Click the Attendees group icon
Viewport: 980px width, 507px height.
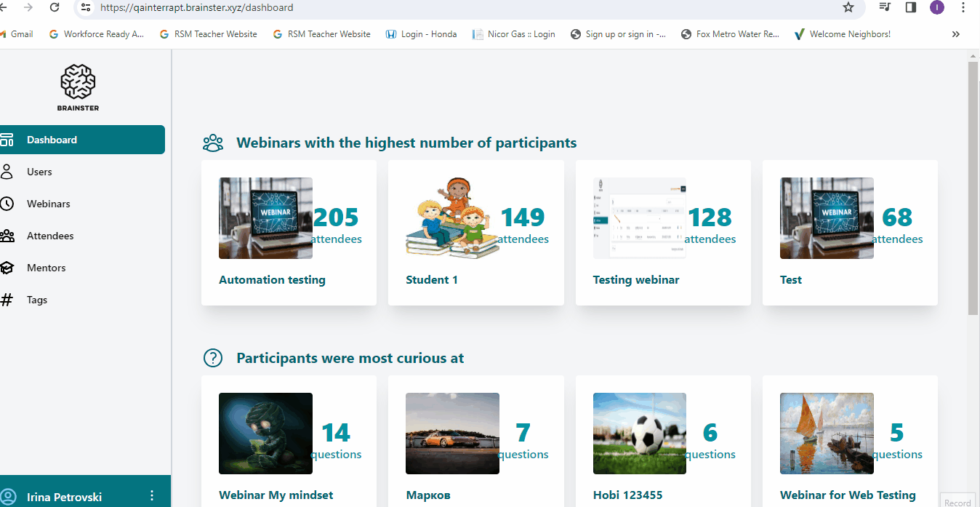pyautogui.click(x=7, y=236)
